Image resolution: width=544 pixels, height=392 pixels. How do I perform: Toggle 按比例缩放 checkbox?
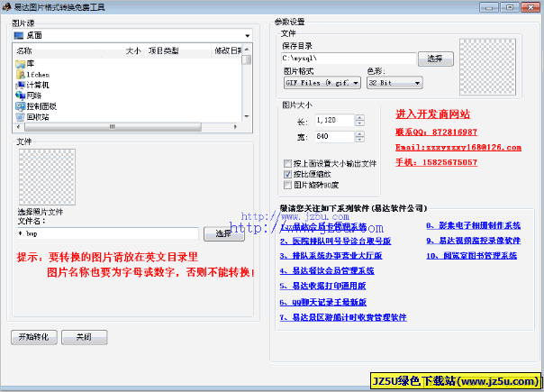287,174
